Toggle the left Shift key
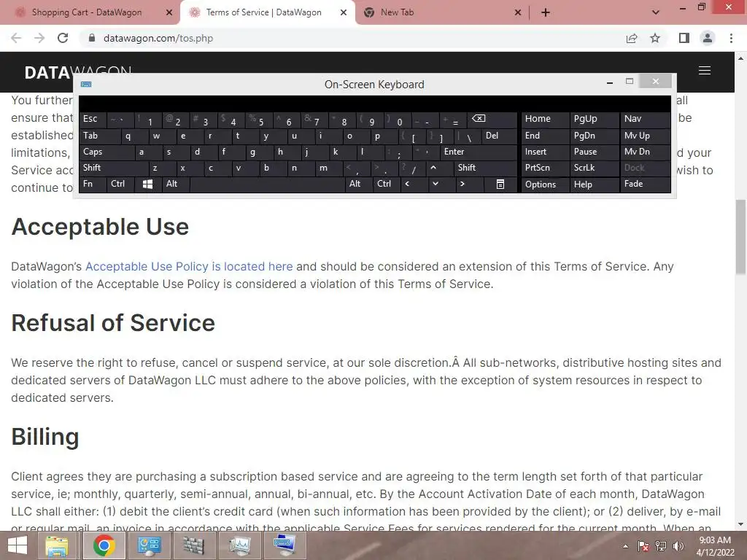Viewport: 747px width, 560px height. point(115,168)
